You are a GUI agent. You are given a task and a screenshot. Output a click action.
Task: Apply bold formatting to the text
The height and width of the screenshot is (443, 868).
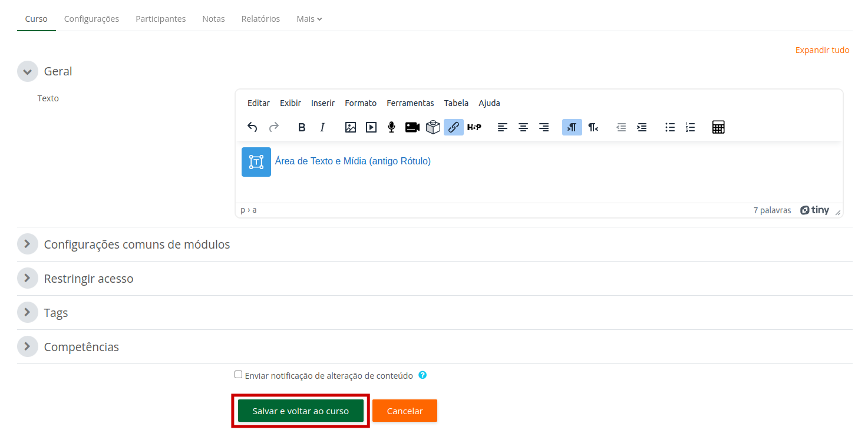[301, 127]
